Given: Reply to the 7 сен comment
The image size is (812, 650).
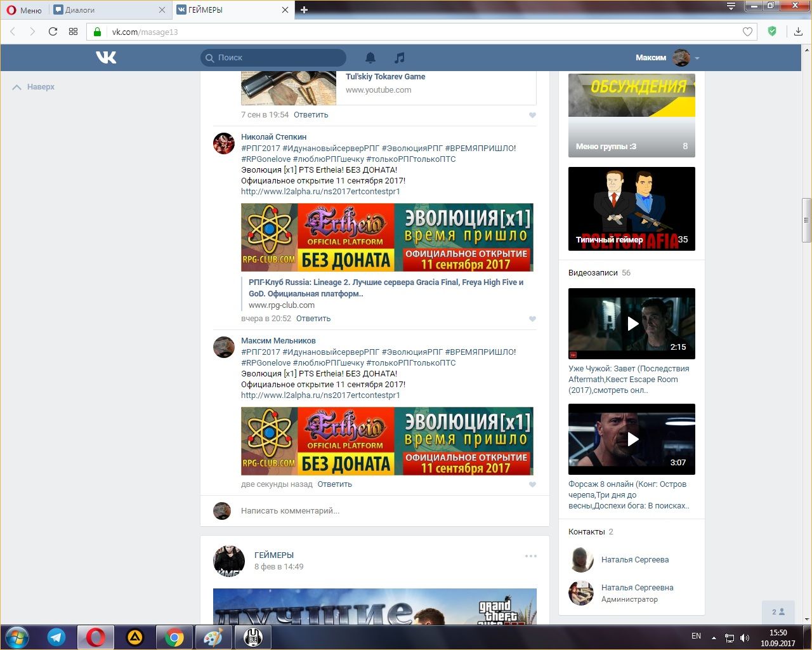Looking at the screenshot, I should coord(311,115).
